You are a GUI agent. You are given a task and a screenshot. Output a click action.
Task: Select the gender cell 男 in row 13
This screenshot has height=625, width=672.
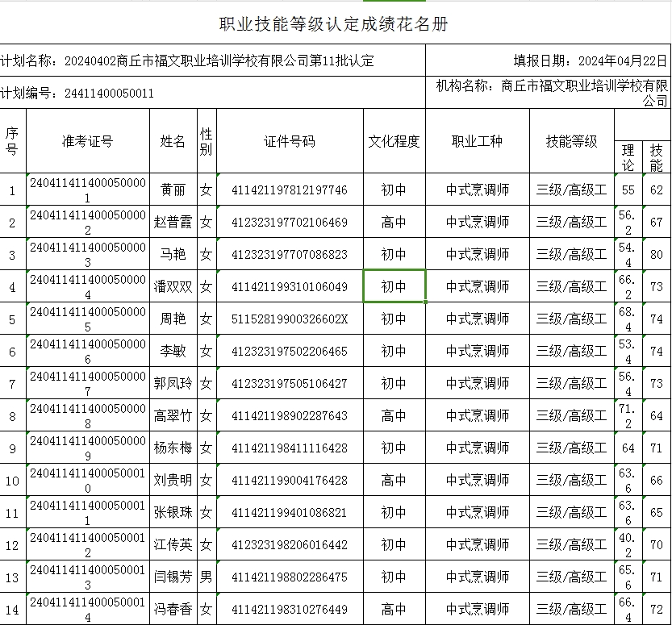click(207, 577)
